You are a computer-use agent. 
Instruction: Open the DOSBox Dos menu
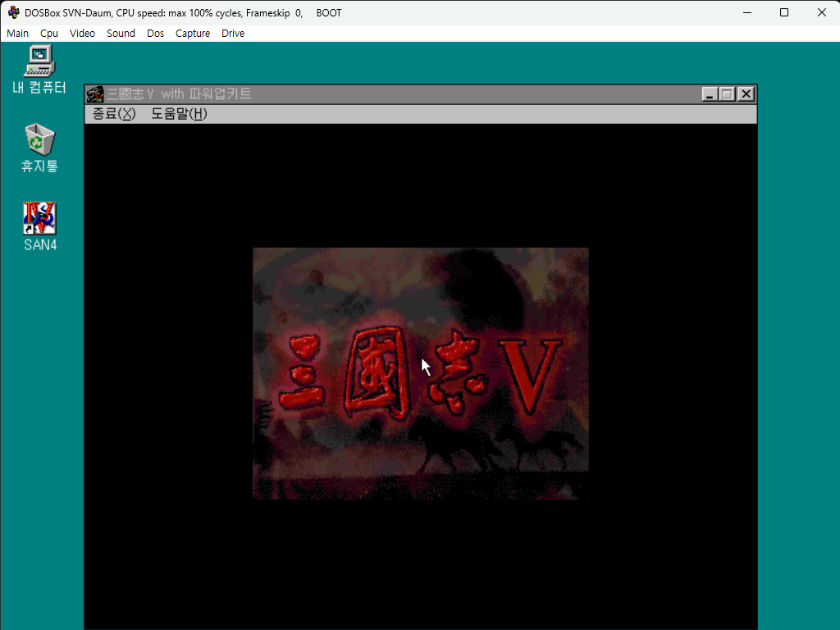(x=155, y=33)
